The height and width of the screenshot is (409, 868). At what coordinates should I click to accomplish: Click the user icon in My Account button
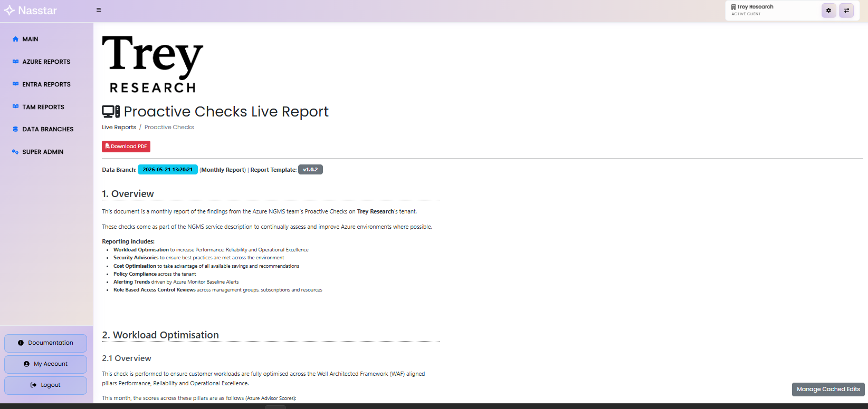(26, 364)
